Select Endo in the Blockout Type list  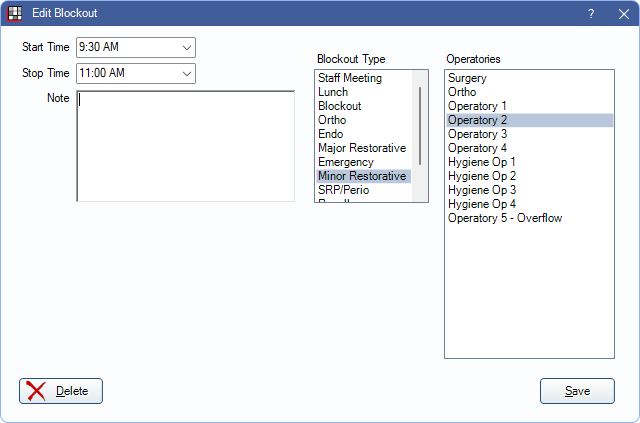coord(330,134)
